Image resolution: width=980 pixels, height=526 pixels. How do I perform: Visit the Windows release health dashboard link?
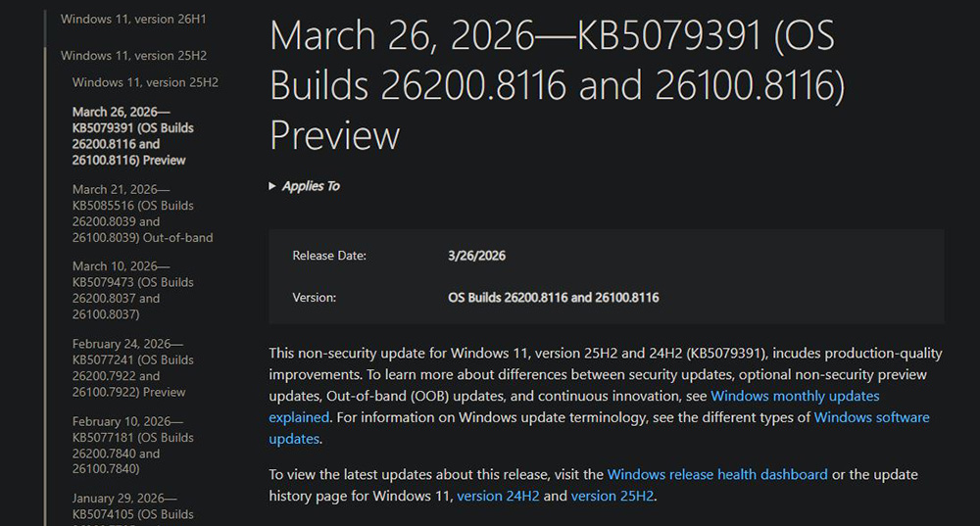pos(717,474)
